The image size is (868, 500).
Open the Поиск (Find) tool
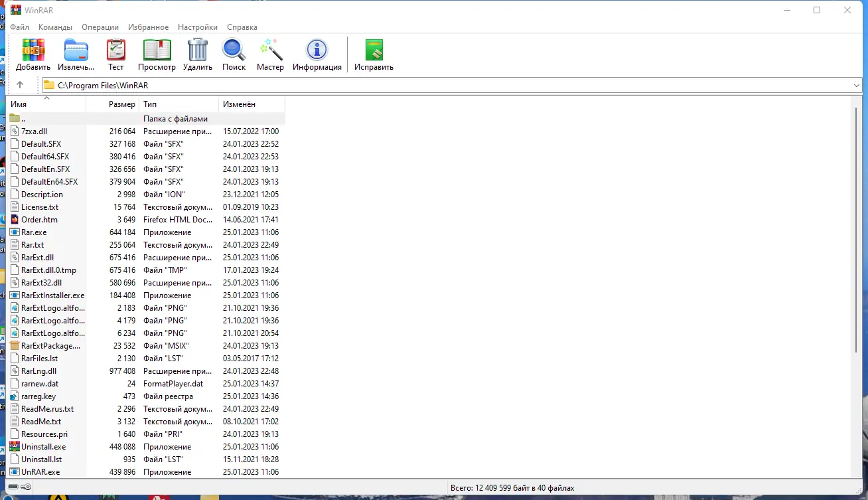pyautogui.click(x=234, y=50)
